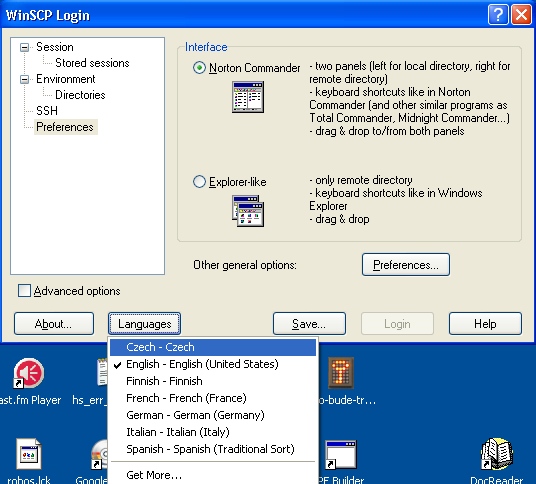The height and width of the screenshot is (484, 536).
Task: Click Get More... in languages menu
Action: pyautogui.click(x=213, y=475)
